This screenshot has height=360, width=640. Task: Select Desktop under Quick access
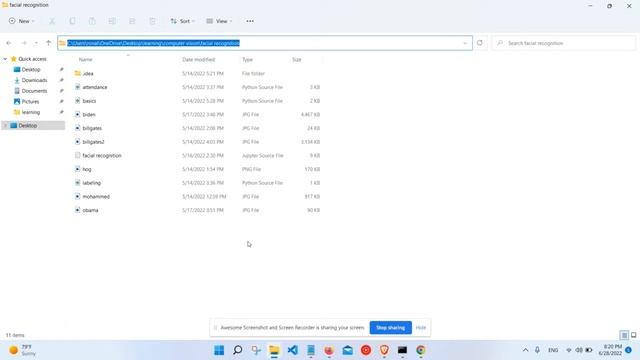31,70
